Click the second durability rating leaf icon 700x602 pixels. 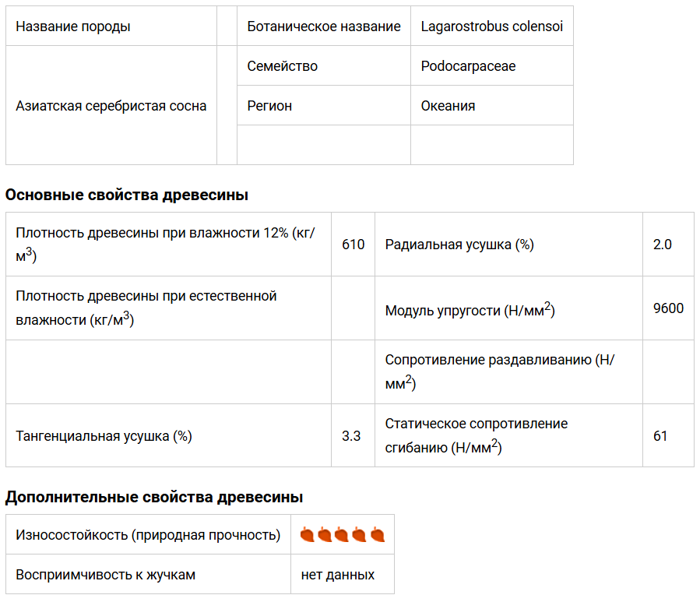pyautogui.click(x=325, y=534)
